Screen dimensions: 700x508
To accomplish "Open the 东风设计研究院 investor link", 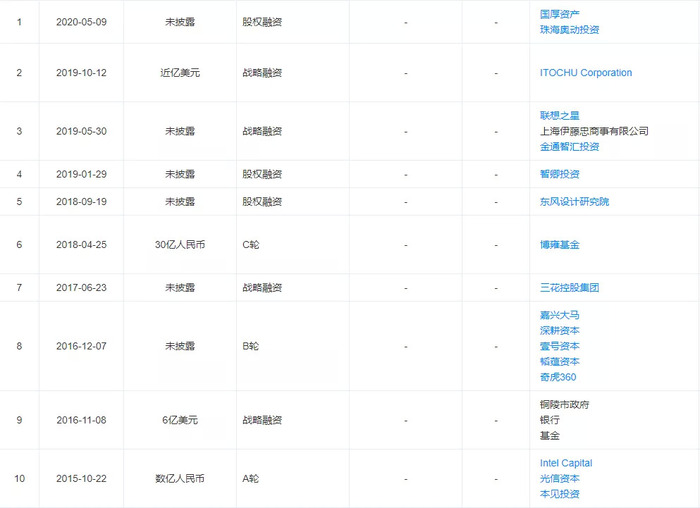I will click(x=574, y=202).
